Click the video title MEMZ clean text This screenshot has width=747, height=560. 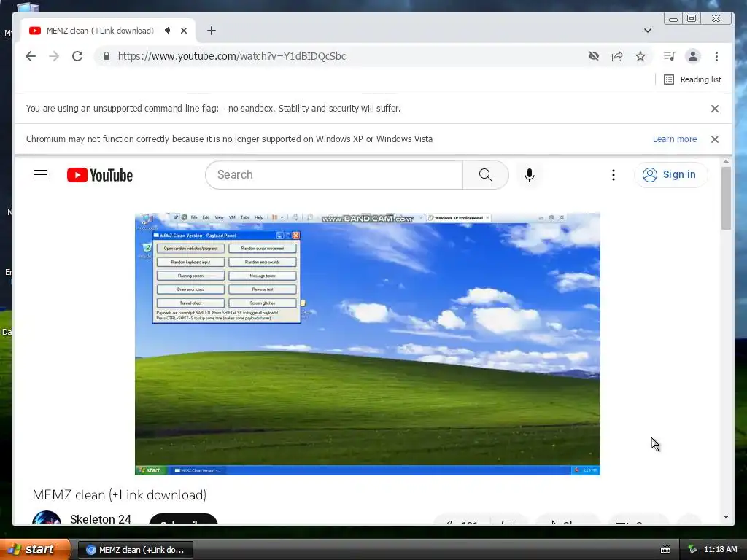(x=119, y=495)
